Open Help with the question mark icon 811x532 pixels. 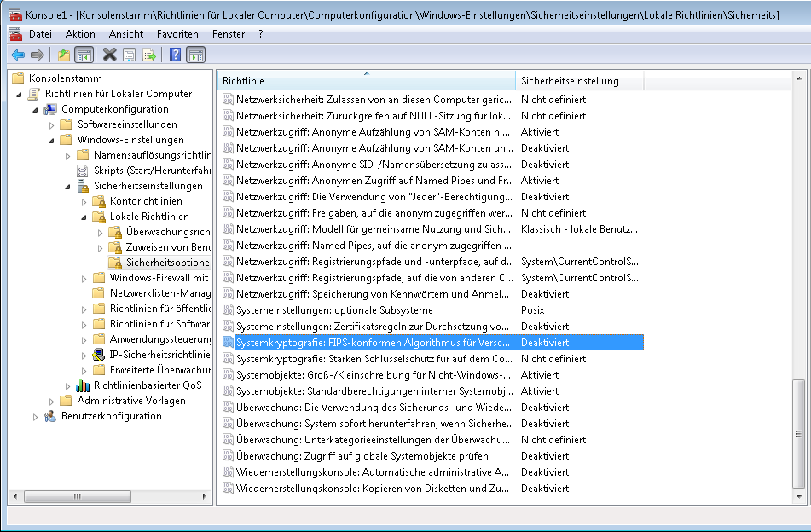(x=175, y=55)
